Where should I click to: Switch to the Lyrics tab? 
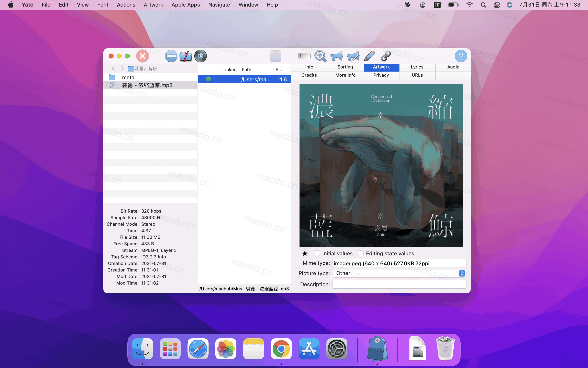[x=417, y=67]
